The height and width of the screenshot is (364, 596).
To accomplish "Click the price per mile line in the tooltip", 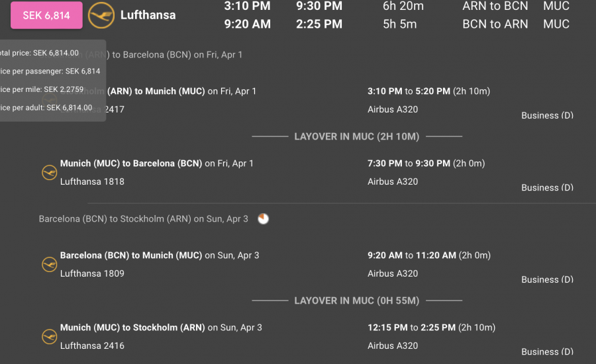I will [x=50, y=89].
